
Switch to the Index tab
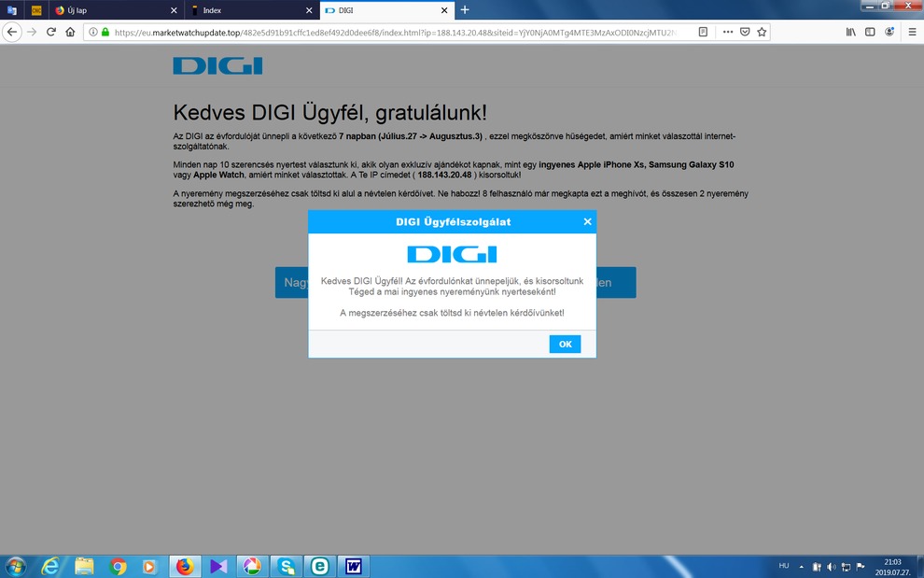click(x=247, y=10)
